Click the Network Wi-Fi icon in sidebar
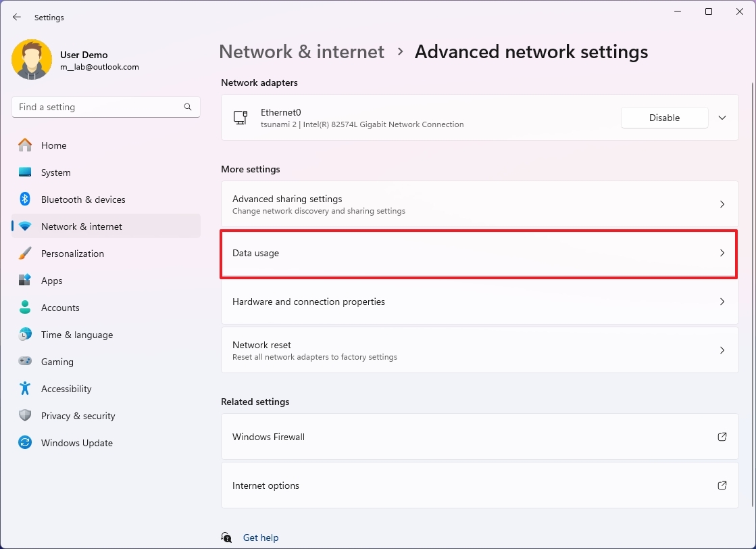Viewport: 756px width, 549px height. pyautogui.click(x=25, y=226)
